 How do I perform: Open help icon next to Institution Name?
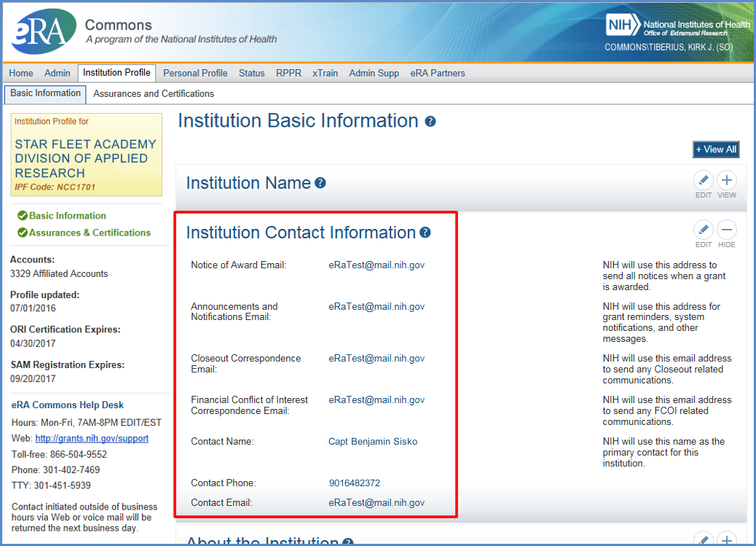(320, 183)
